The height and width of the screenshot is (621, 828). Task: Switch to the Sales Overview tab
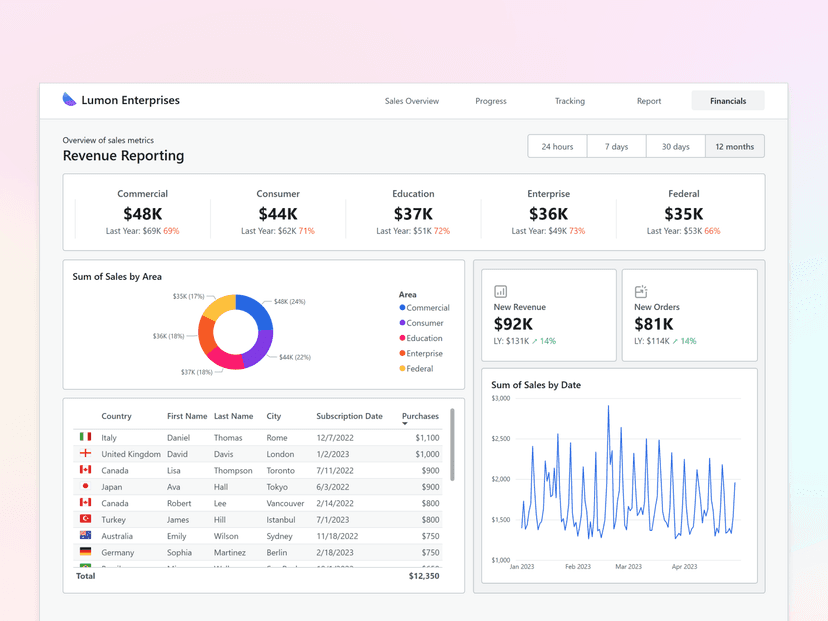(x=411, y=101)
